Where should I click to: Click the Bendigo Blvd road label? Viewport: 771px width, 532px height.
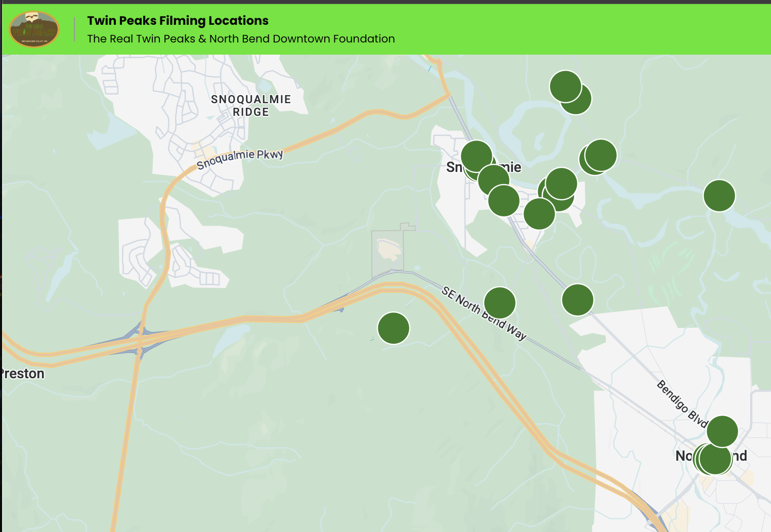[682, 404]
